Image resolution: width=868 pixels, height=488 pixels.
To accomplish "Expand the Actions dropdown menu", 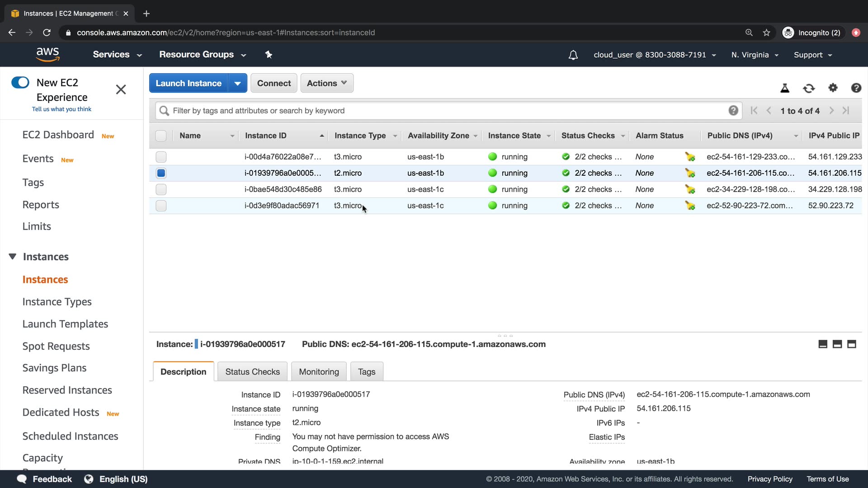I will pos(326,84).
